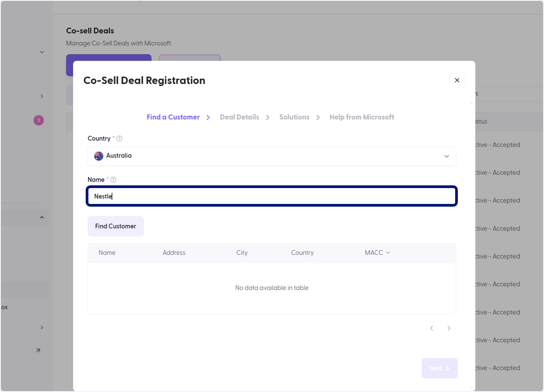The width and height of the screenshot is (544, 392).
Task: Click the Name help question-mark icon
Action: pyautogui.click(x=113, y=180)
